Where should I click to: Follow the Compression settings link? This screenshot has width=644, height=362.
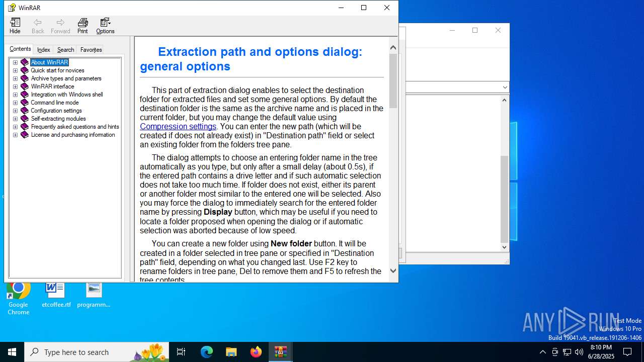click(178, 127)
